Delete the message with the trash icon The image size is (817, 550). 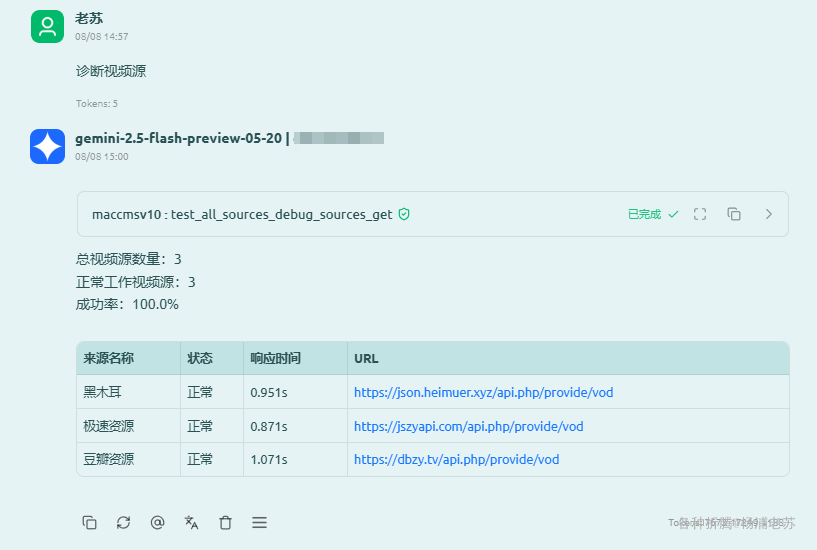pyautogui.click(x=225, y=522)
